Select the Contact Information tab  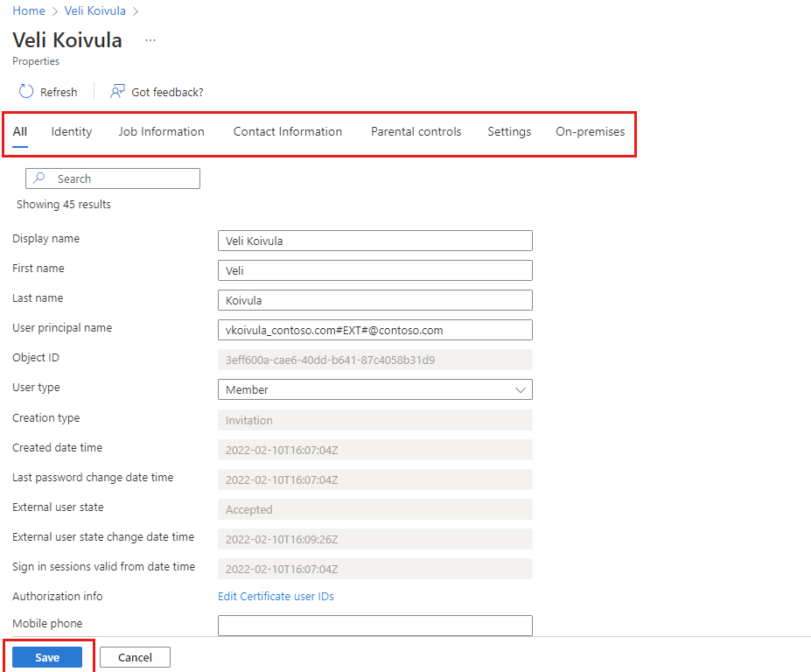[288, 132]
